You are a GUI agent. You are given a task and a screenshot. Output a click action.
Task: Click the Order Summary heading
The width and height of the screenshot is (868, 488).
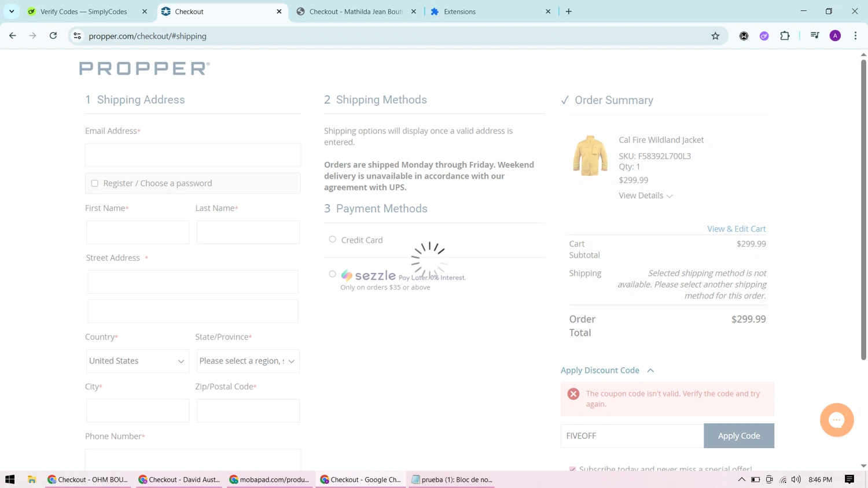tap(614, 100)
